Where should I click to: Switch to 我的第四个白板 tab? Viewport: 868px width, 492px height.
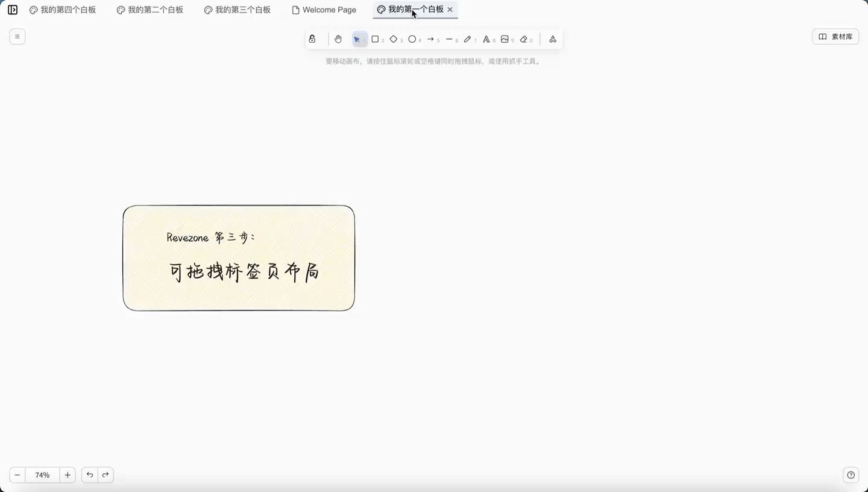coord(63,10)
